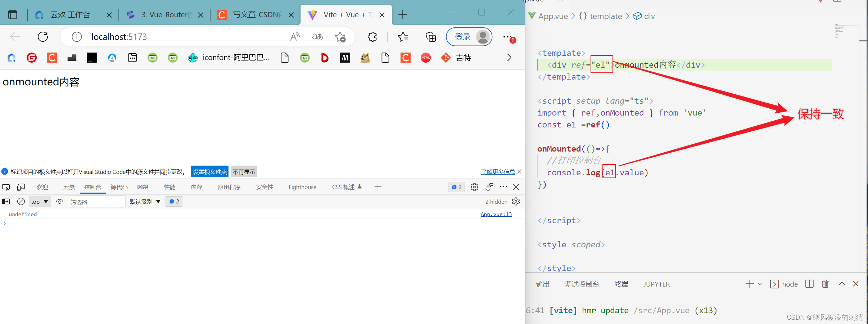Activate the inspect element picker tool
This screenshot has width=868, height=324.
[x=6, y=187]
